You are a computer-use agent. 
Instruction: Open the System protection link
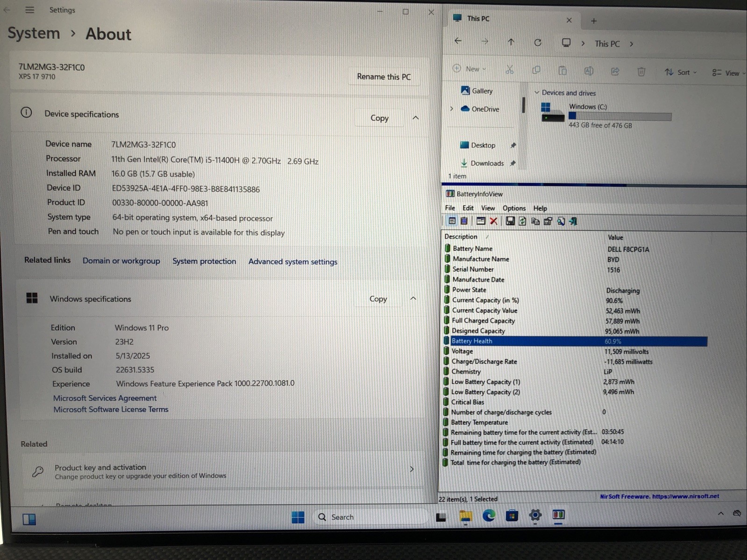204,261
